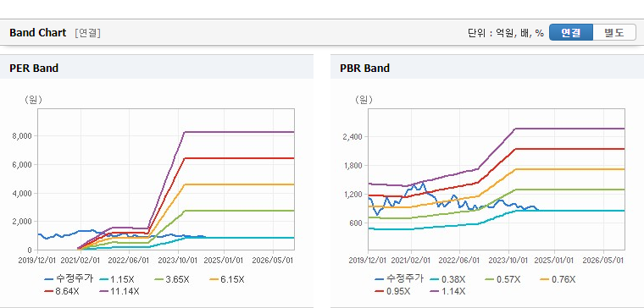644x308 pixels.
Task: Click the 1,800 axis label in PBR chart
Action: coord(354,166)
